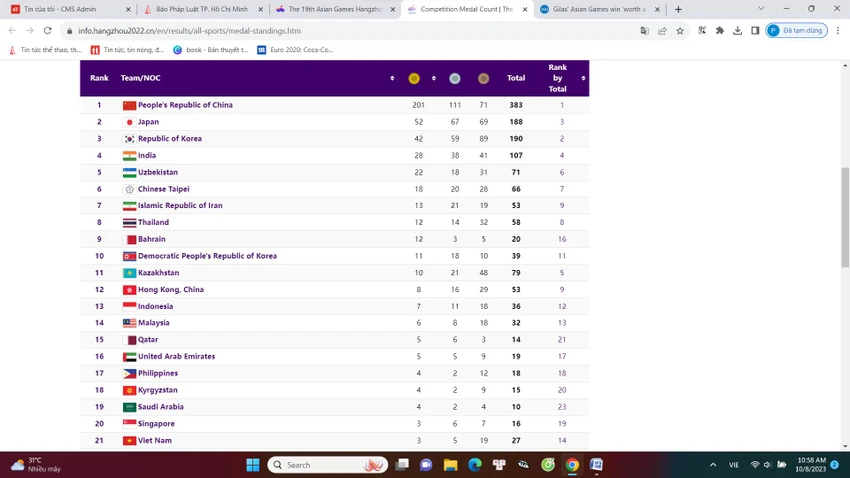
Task: Share this page using the share icon
Action: [x=662, y=31]
